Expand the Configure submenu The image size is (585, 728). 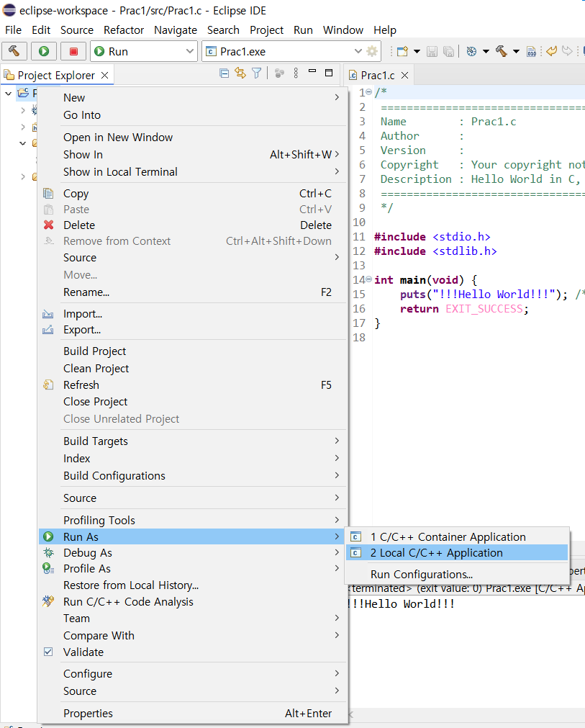(x=193, y=674)
